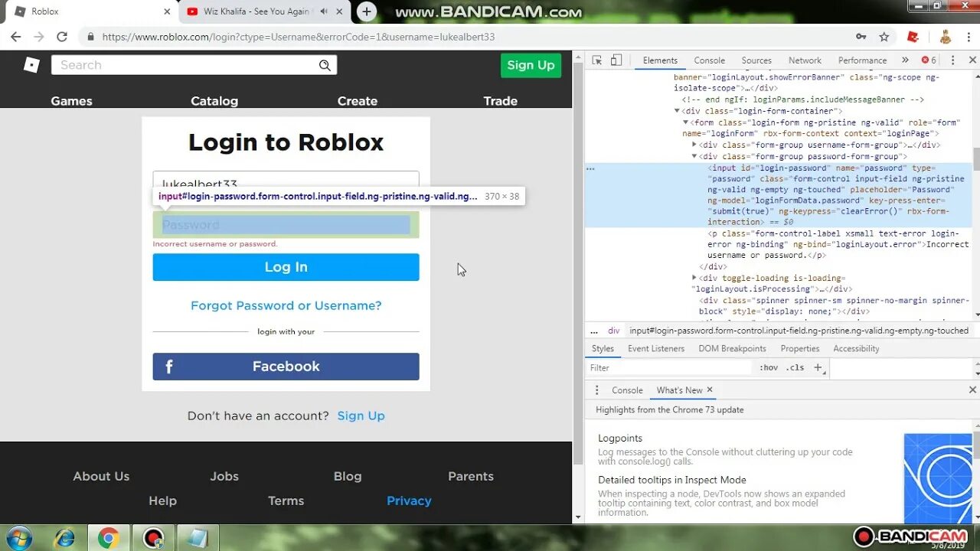Add new style rule plus icon
This screenshot has height=551, width=980.
(x=818, y=367)
